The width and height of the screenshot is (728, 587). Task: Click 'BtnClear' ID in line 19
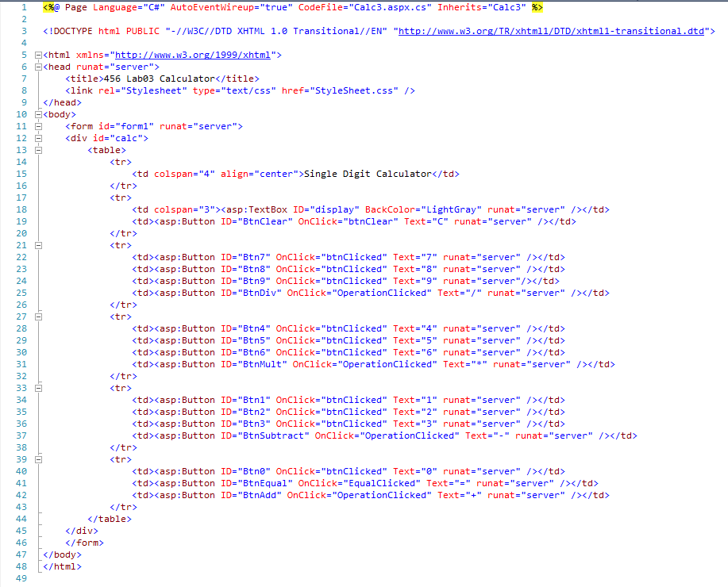point(265,221)
